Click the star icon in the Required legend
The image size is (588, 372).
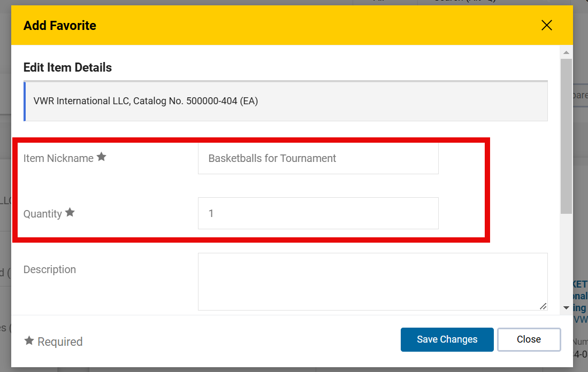point(29,341)
